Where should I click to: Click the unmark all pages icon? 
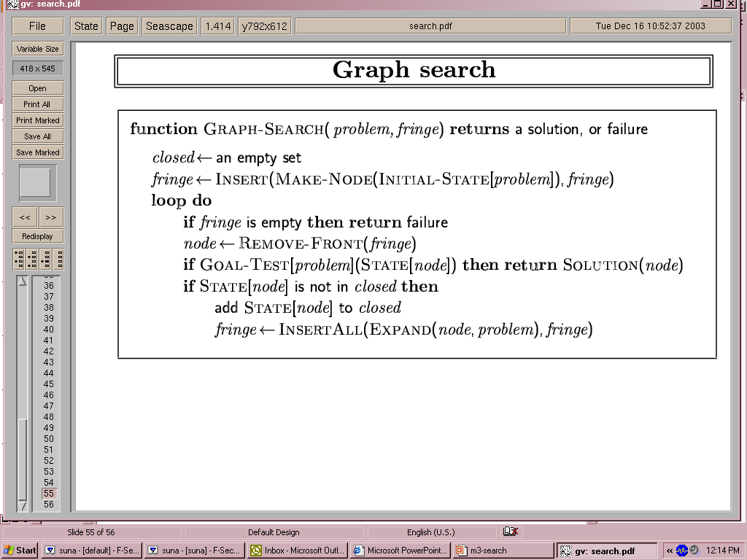(x=58, y=259)
